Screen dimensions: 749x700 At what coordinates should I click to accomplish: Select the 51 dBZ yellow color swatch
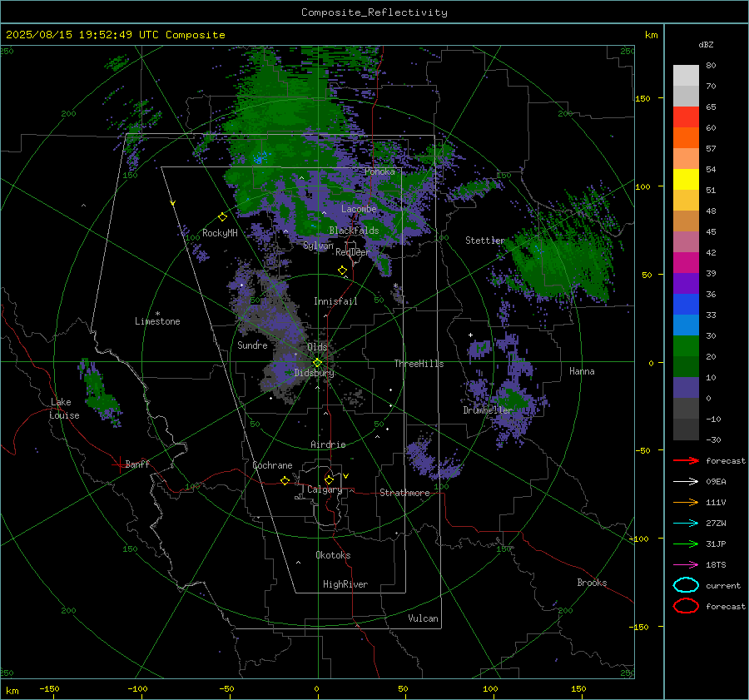click(x=686, y=179)
